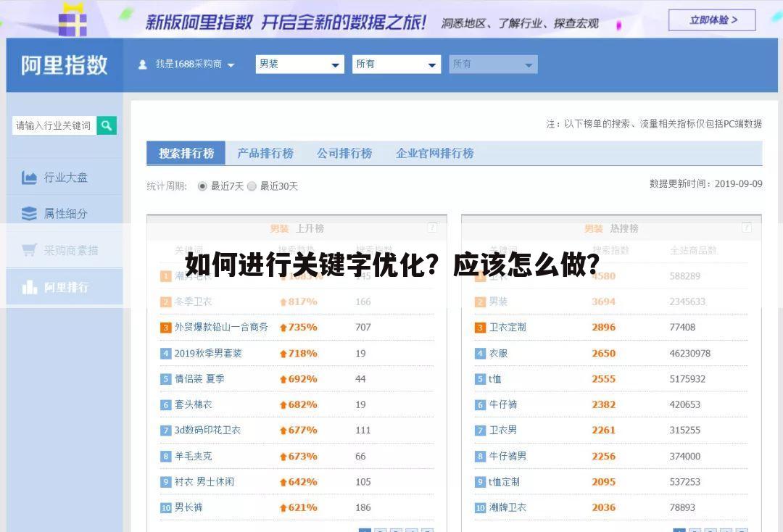Click the green search magnifier icon
Viewport: 783px width, 532px height.
point(107,125)
